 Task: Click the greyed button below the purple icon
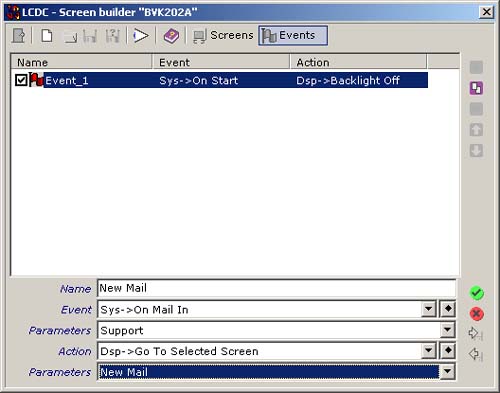476,109
